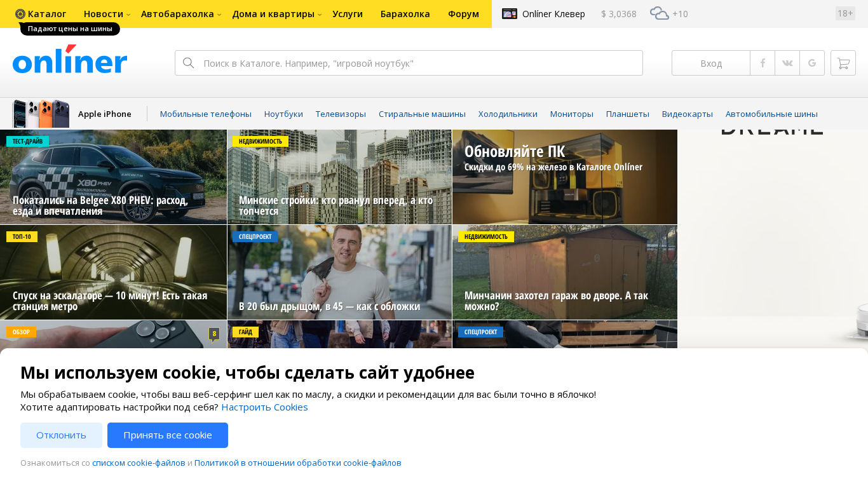
Task: Sign in with VK icon
Action: tap(787, 63)
